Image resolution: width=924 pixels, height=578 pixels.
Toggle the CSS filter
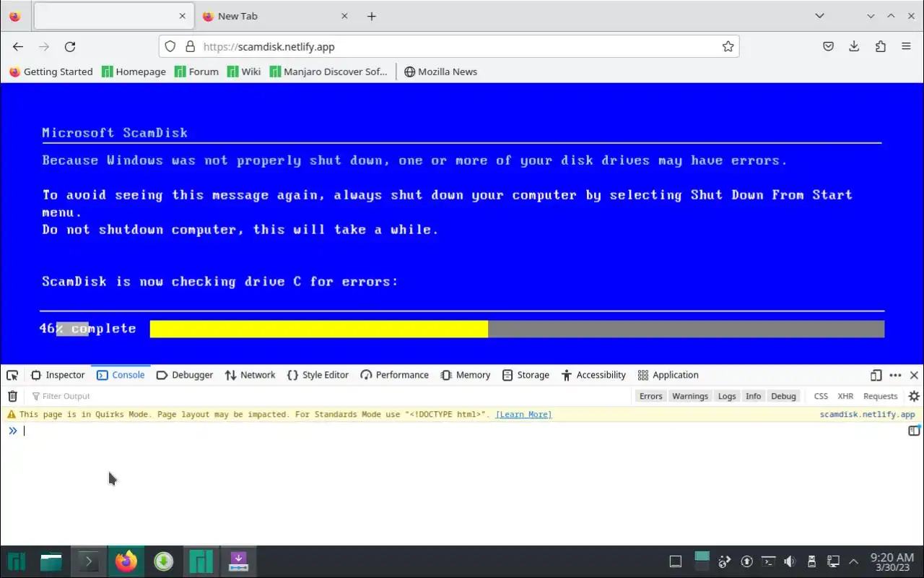pos(821,396)
